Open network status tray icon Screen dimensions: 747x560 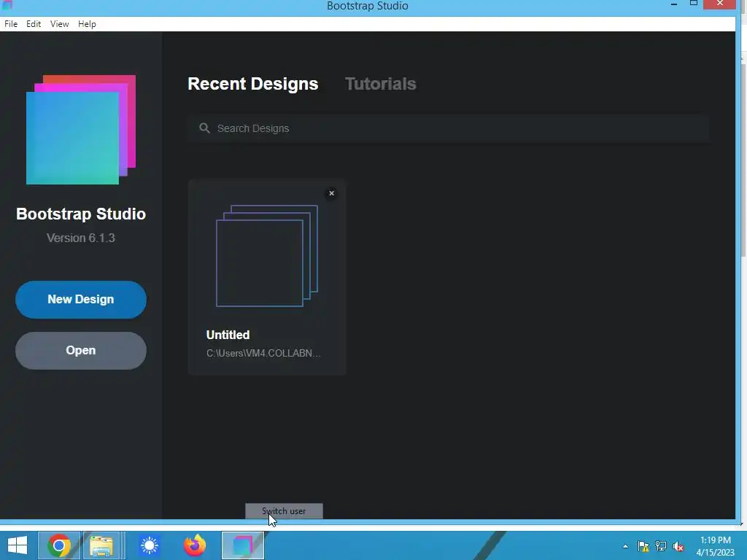click(661, 546)
